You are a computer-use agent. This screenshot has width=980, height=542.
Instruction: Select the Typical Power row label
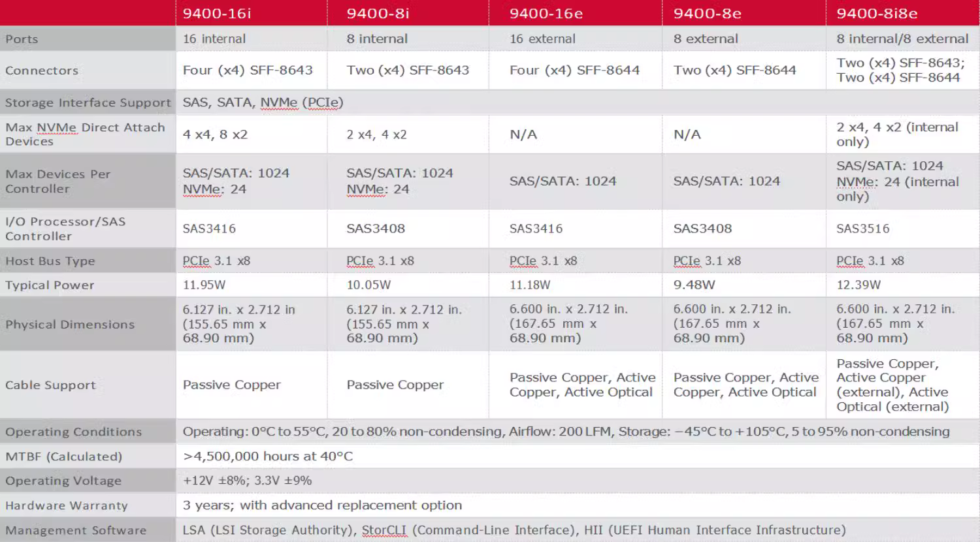[50, 285]
